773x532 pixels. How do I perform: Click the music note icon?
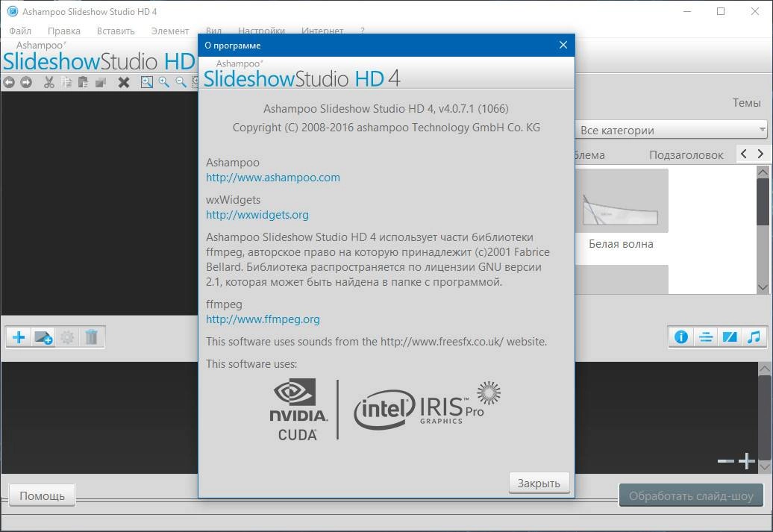pos(754,337)
